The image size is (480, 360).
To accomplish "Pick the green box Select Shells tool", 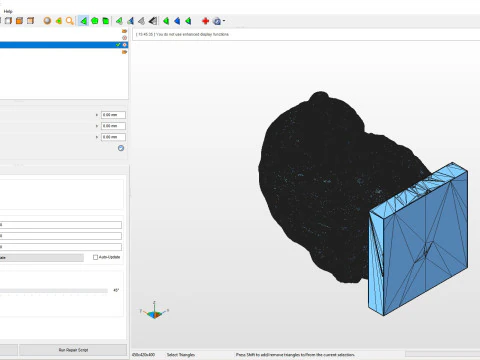I will 106,21.
